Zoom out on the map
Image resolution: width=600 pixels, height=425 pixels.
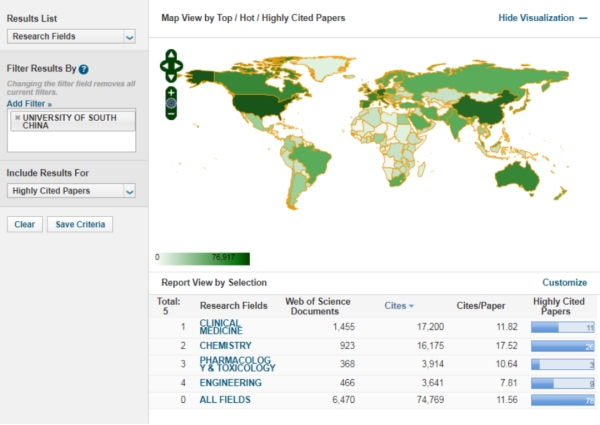click(171, 113)
